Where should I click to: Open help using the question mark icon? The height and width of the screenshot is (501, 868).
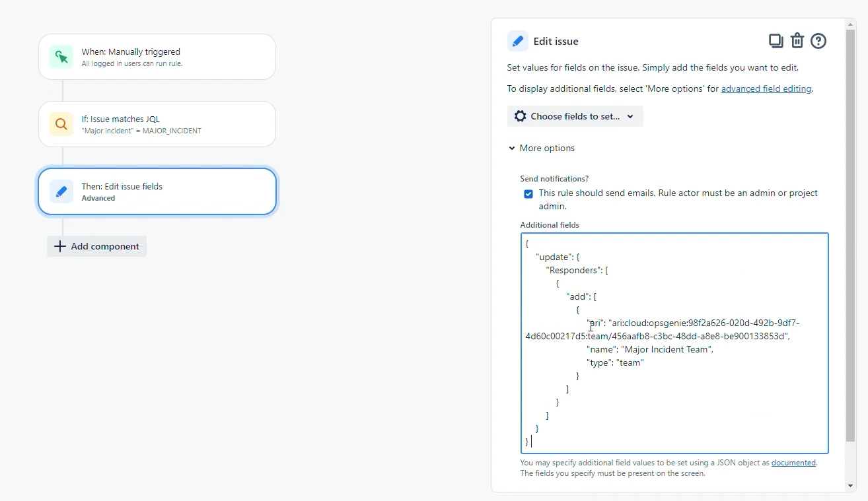[x=818, y=40]
